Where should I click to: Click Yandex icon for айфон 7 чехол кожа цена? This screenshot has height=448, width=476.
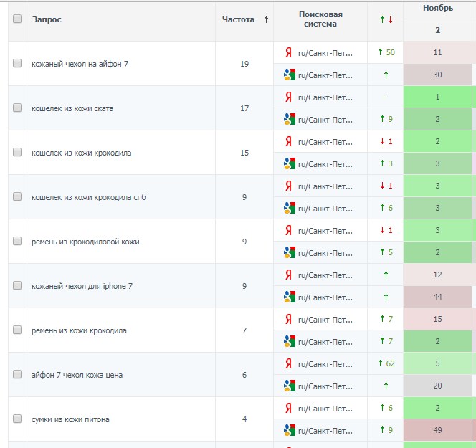point(288,363)
